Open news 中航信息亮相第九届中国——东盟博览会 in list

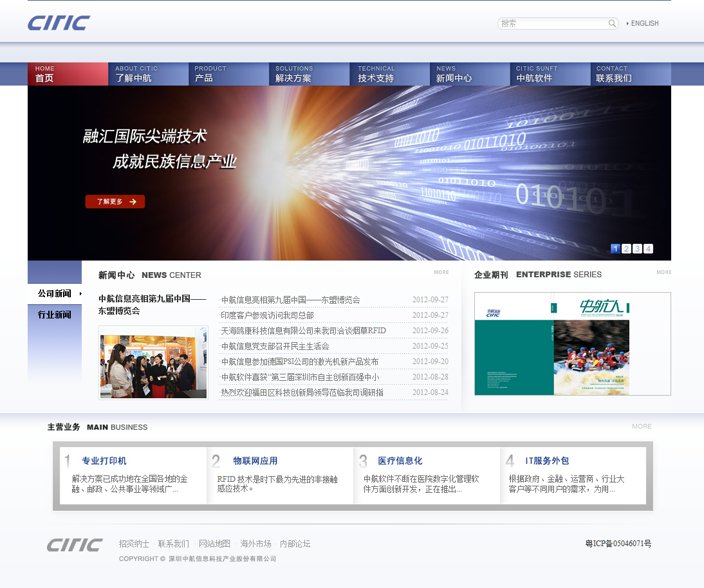pos(291,300)
